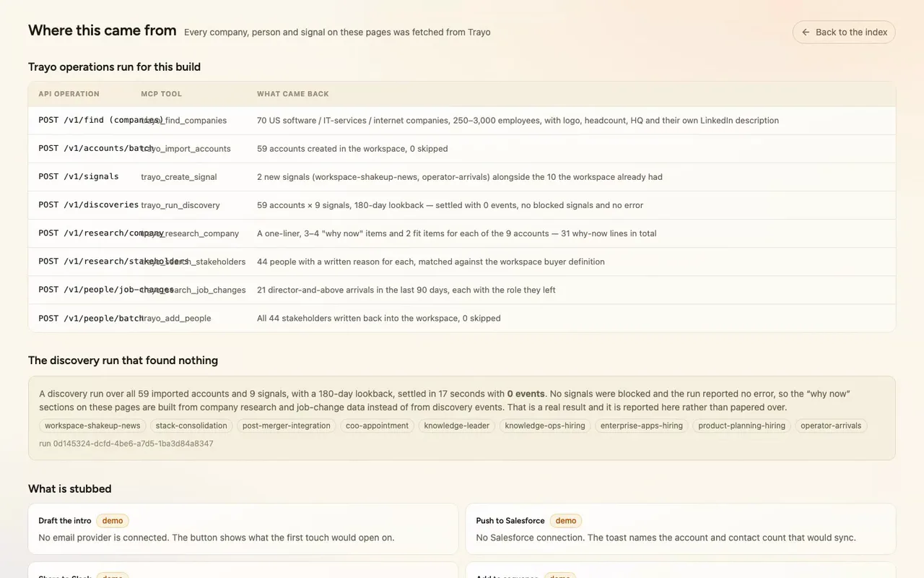
Task: Click the post-merger-integration chip
Action: coord(287,426)
